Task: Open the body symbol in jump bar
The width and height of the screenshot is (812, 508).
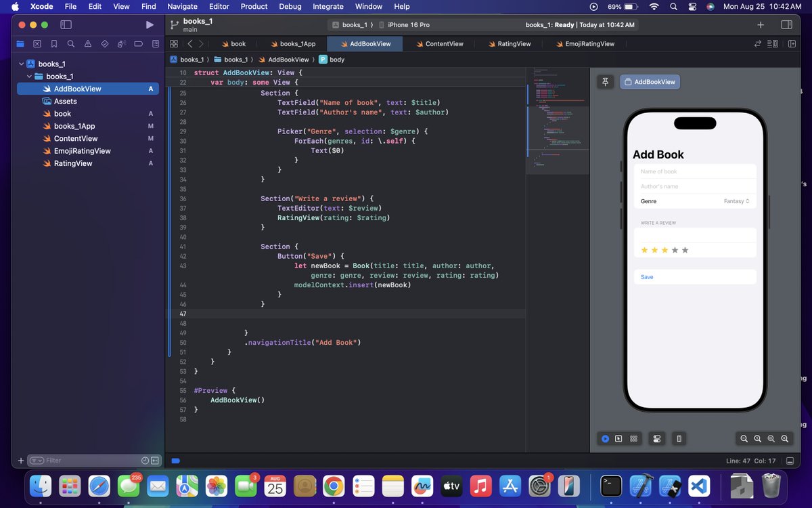Action: pyautogui.click(x=332, y=60)
